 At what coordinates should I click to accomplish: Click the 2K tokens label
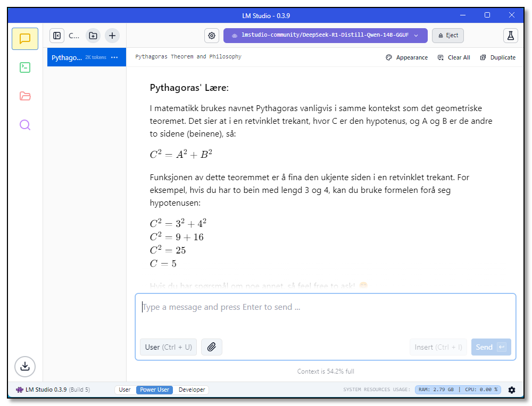96,57
